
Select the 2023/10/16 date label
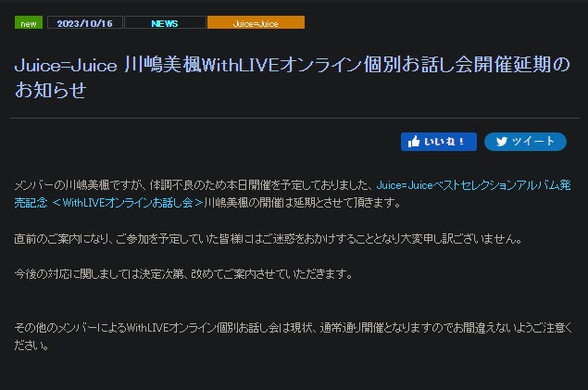[x=85, y=22]
